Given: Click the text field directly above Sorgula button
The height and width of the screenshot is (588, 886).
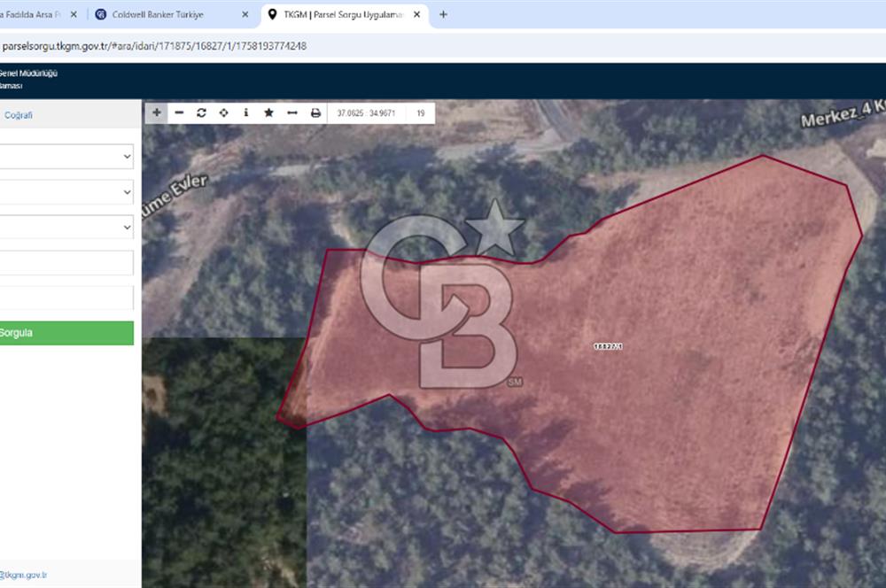Looking at the screenshot, I should click(x=66, y=298).
